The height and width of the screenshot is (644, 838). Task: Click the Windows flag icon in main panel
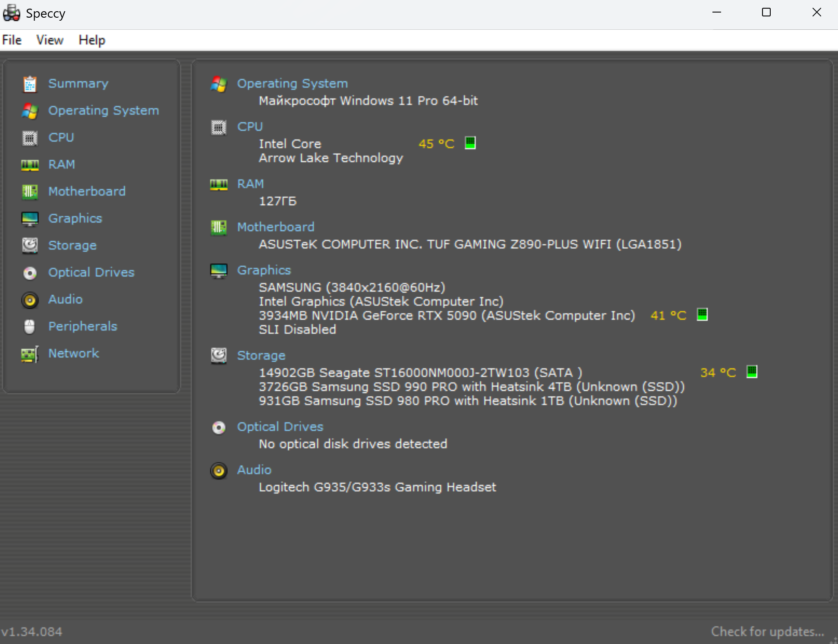point(219,84)
